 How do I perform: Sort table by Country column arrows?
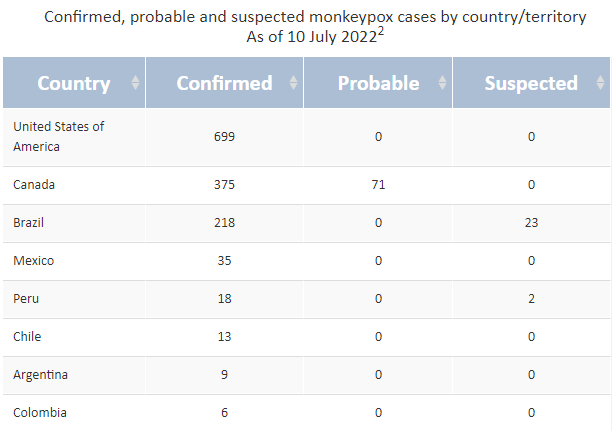point(135,82)
